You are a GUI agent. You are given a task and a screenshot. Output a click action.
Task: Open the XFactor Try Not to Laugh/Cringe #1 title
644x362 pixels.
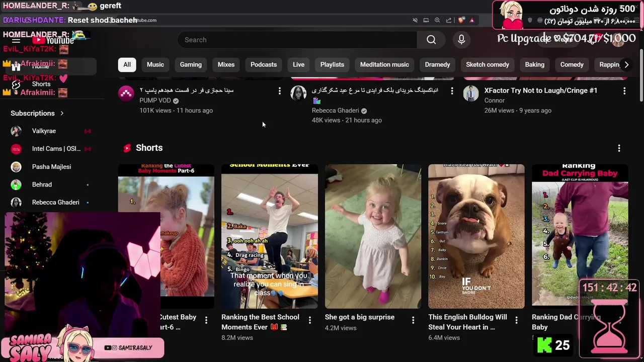[541, 90]
